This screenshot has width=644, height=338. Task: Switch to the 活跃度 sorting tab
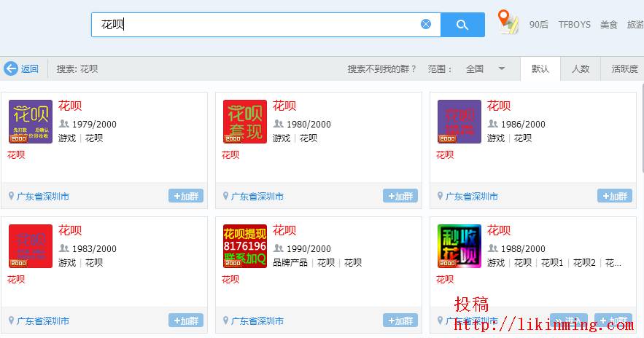624,68
